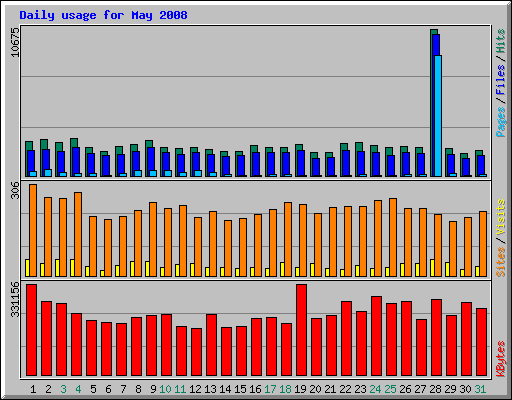Screen dimensions: 512x400
Task: Click day 2 on the date axis
Action: pyautogui.click(x=48, y=389)
